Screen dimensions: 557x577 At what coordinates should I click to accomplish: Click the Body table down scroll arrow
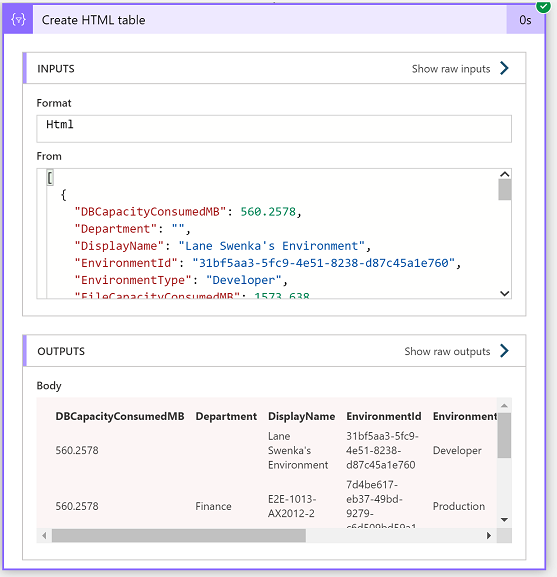[x=504, y=520]
